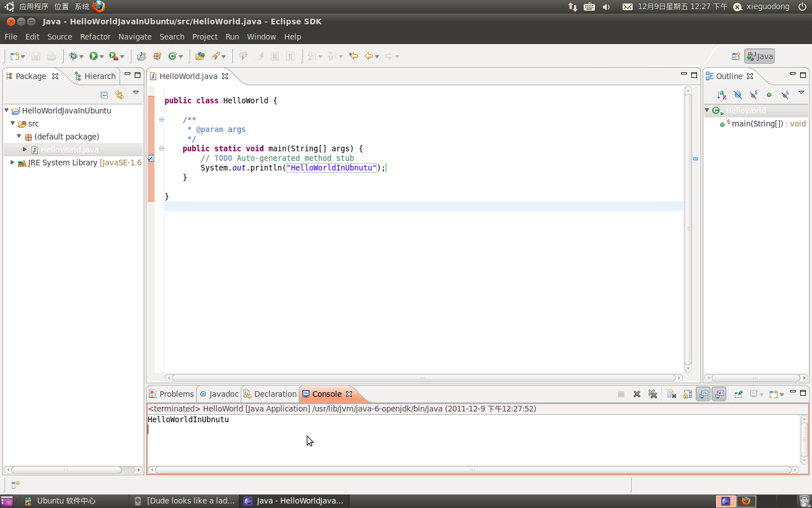Click Clear Console icon
Image resolution: width=812 pixels, height=508 pixels.
(672, 394)
